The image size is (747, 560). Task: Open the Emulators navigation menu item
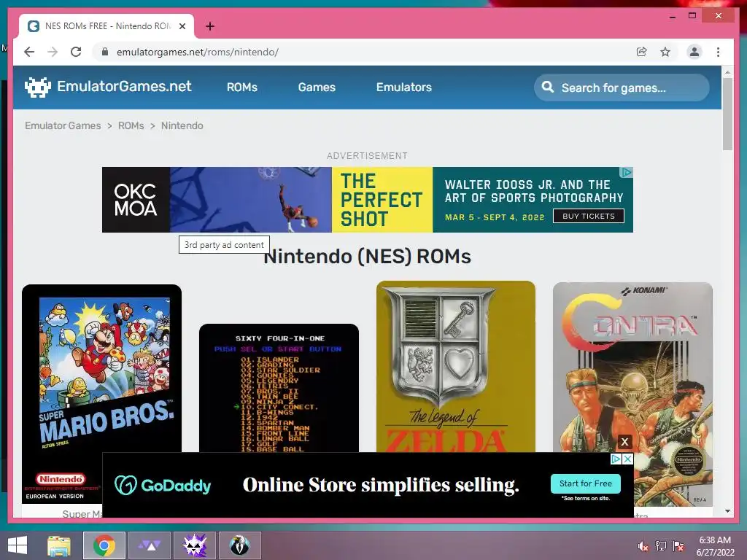pos(404,87)
